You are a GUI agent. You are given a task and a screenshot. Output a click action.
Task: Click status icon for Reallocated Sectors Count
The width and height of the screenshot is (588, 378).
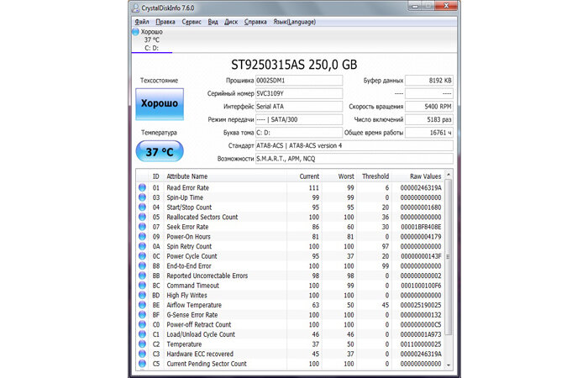pos(142,217)
